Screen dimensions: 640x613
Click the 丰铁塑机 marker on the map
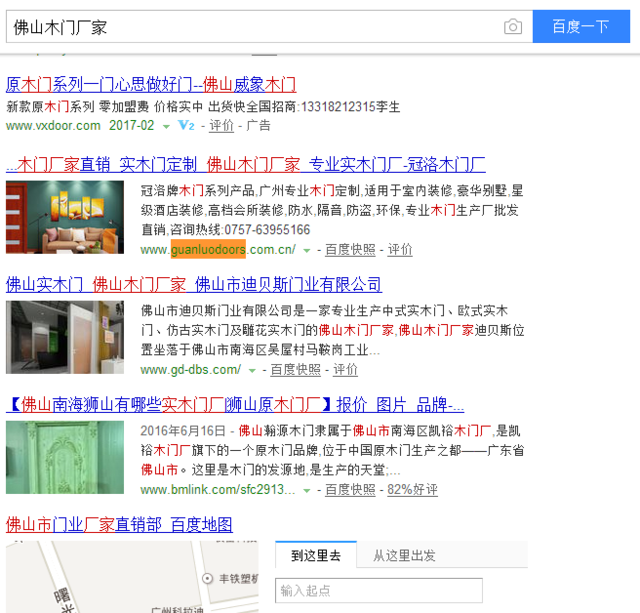point(207,579)
